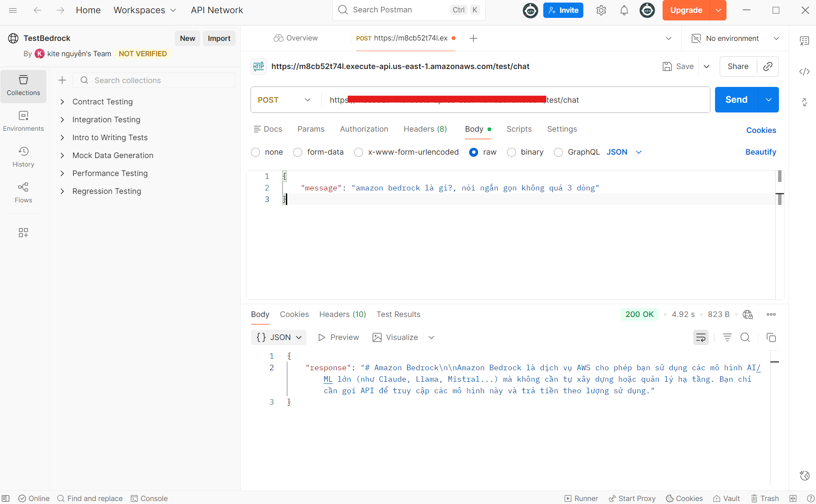Choose the none body radio option

[256, 153]
